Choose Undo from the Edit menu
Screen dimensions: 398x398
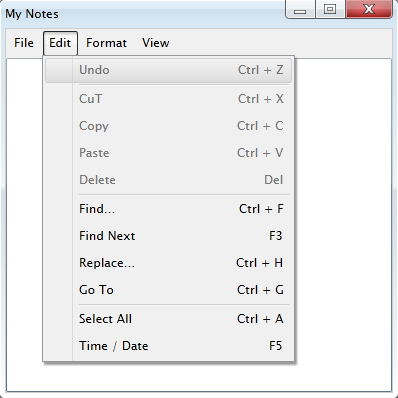(x=168, y=70)
